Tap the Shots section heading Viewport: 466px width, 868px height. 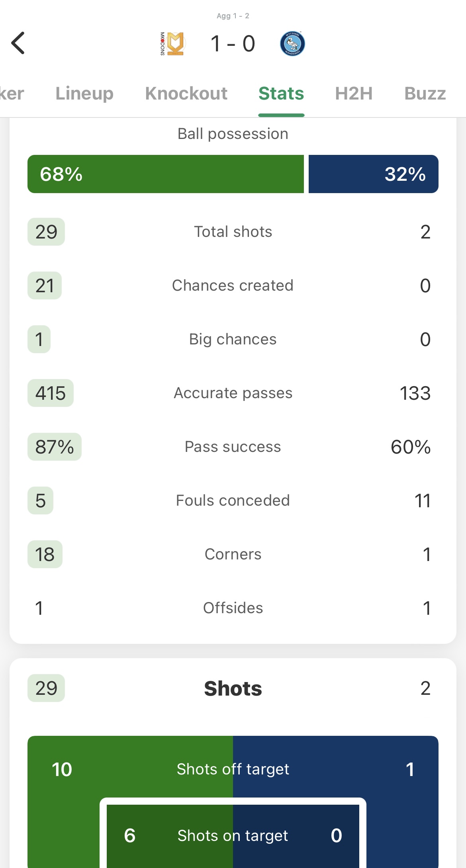(233, 688)
